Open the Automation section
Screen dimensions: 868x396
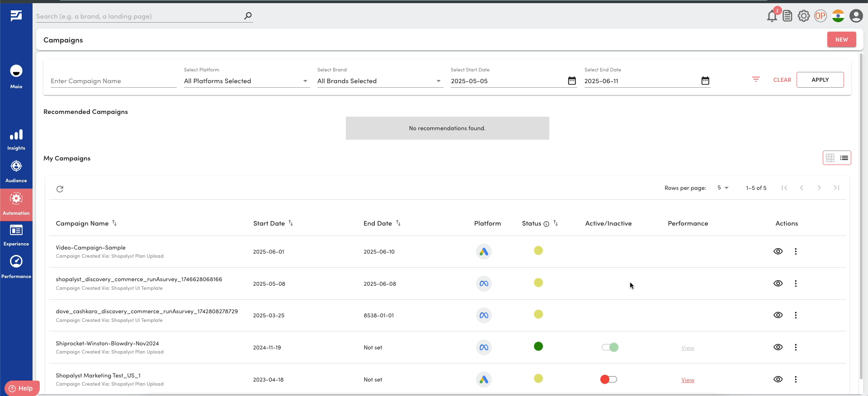click(x=16, y=204)
